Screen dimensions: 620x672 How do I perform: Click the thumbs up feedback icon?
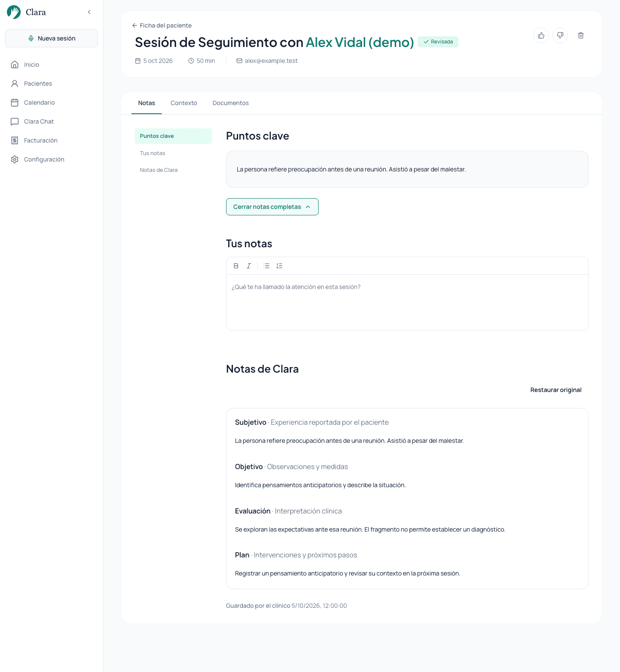coord(541,35)
